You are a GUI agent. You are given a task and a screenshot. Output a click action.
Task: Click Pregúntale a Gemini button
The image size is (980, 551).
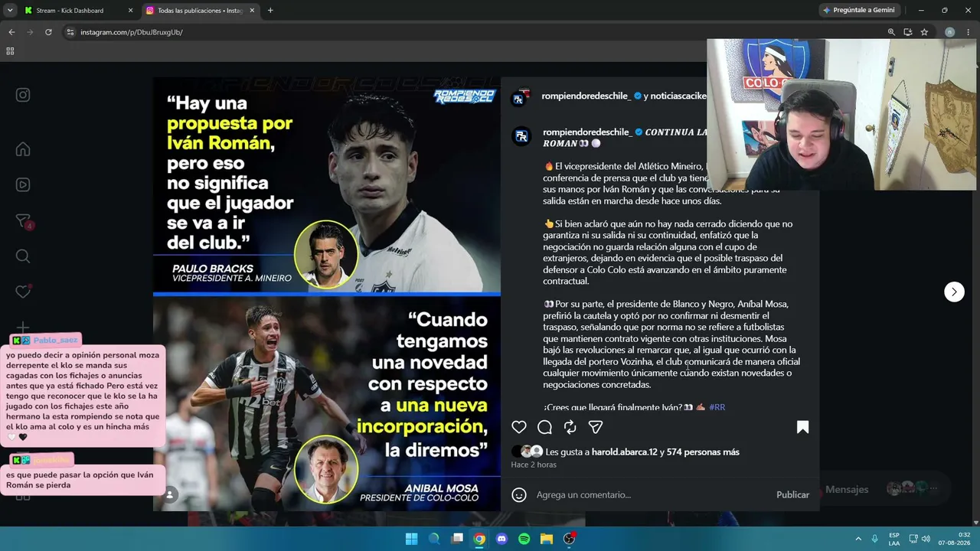tap(858, 11)
